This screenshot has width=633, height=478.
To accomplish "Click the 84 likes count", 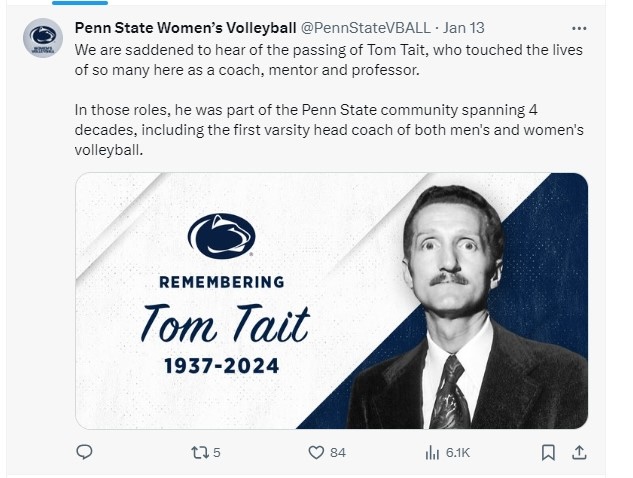I will 338,453.
